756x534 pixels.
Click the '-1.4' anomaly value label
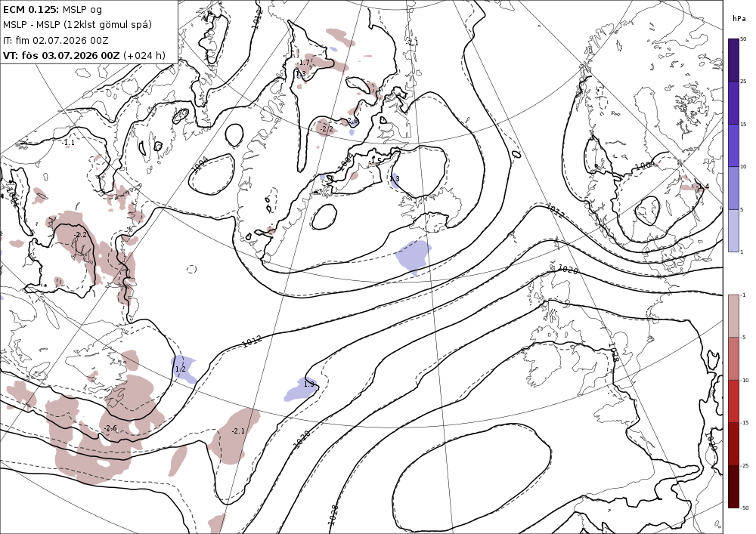coord(703,187)
